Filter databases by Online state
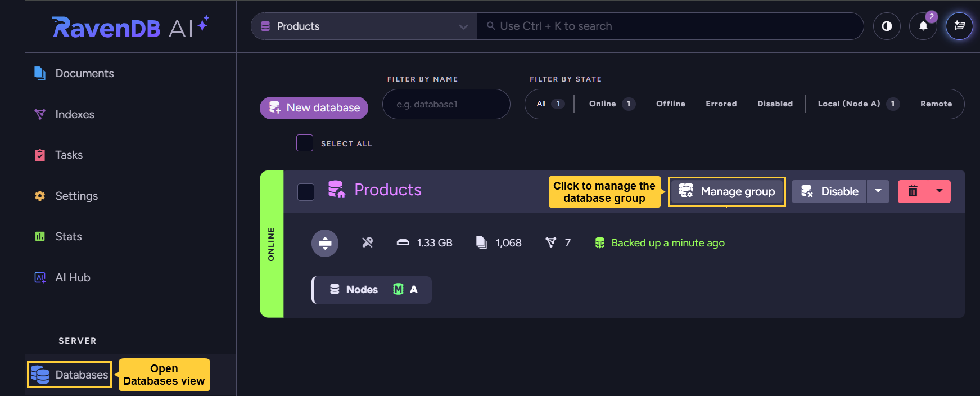Viewport: 980px width, 396px height. pyautogui.click(x=602, y=104)
